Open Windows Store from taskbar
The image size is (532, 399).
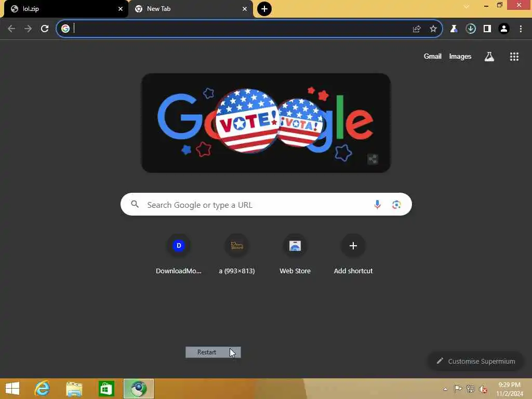point(106,389)
